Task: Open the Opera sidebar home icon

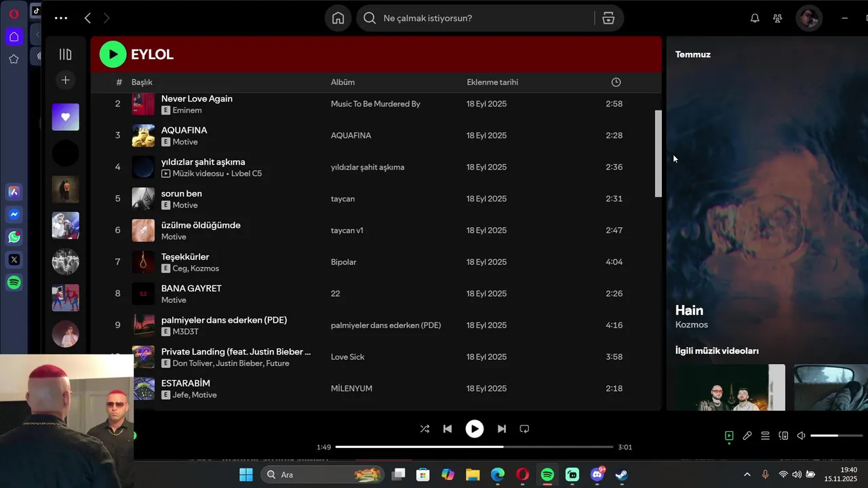Action: tap(14, 37)
